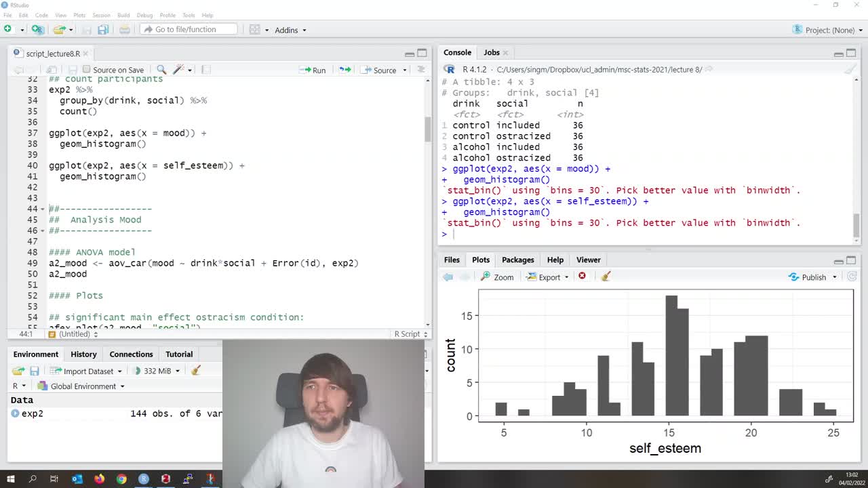Clear Environment workspace with broom icon
Image resolution: width=868 pixels, height=488 pixels.
click(197, 371)
